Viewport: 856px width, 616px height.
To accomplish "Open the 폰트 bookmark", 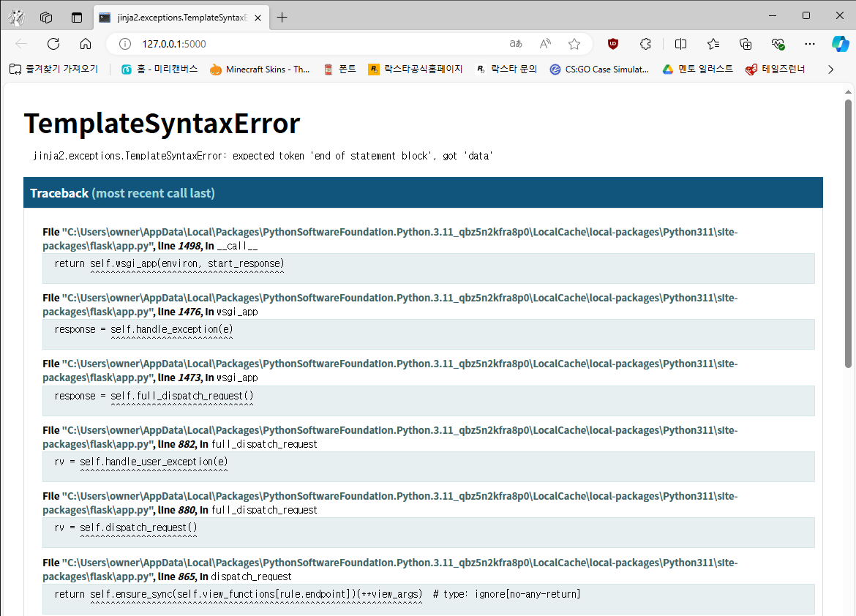I will 339,69.
